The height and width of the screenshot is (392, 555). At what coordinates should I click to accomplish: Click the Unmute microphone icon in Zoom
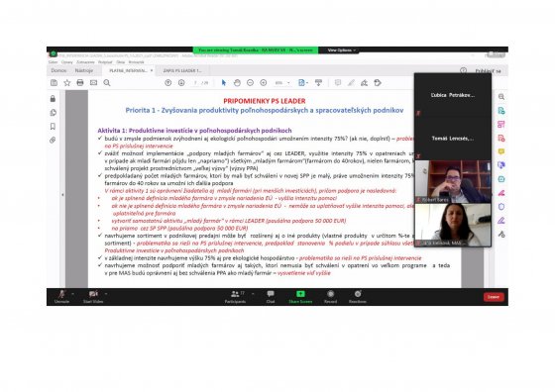click(x=61, y=294)
